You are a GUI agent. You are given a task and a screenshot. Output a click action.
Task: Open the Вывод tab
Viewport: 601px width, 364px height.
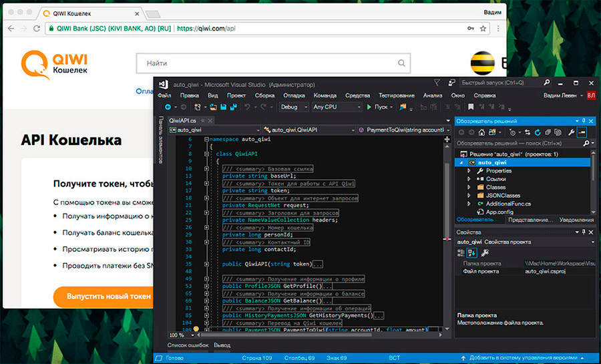(x=222, y=345)
